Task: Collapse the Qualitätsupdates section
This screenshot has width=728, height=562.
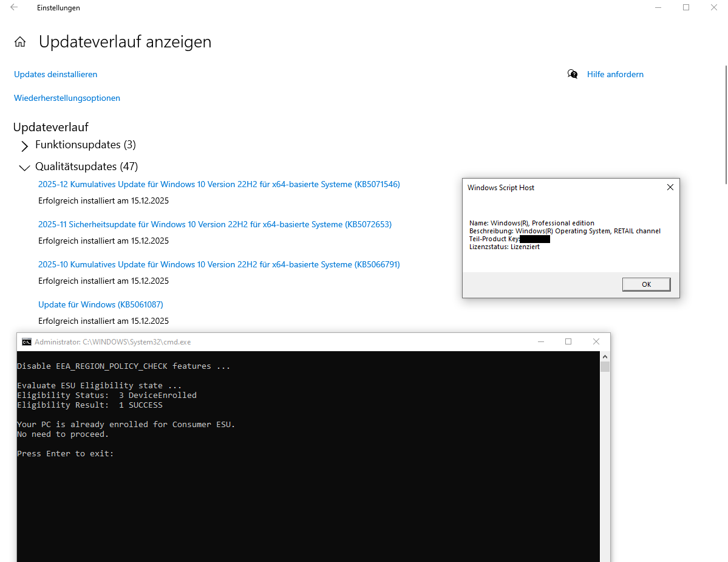Action: point(24,168)
